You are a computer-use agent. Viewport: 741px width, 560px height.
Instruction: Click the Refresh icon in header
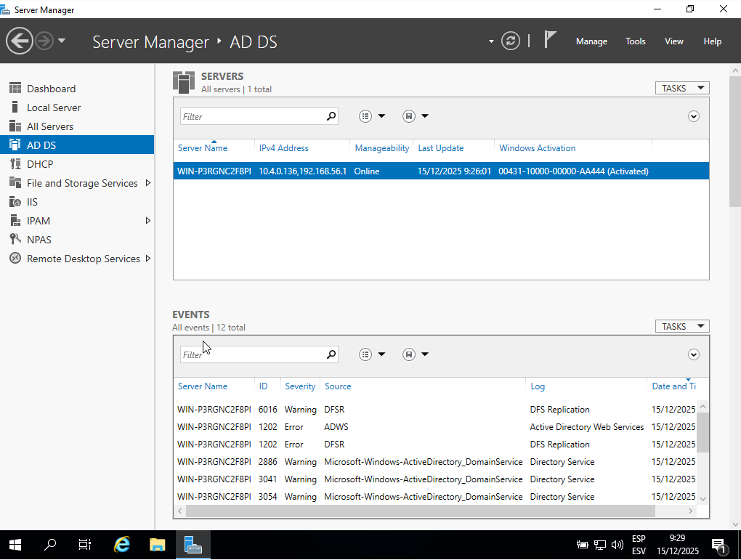[511, 41]
